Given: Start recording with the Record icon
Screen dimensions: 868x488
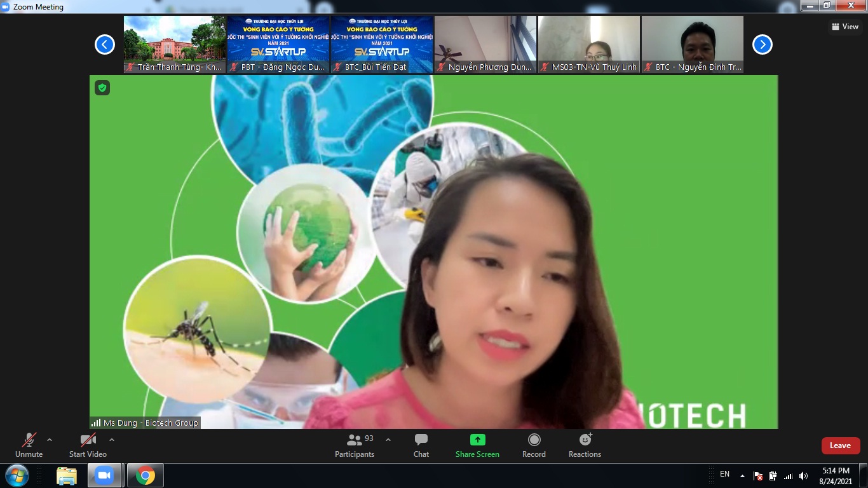Looking at the screenshot, I should point(534,440).
